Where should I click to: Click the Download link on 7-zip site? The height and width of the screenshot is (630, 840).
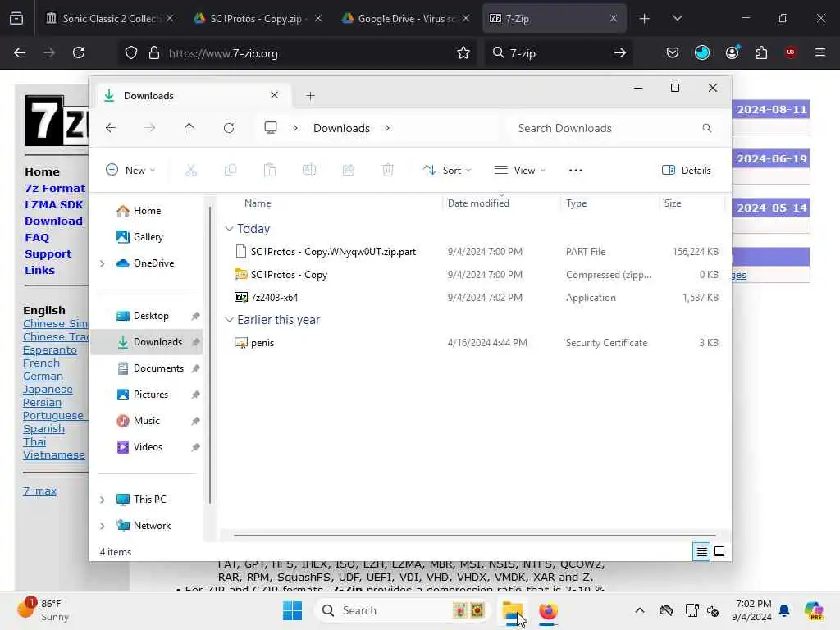point(53,221)
